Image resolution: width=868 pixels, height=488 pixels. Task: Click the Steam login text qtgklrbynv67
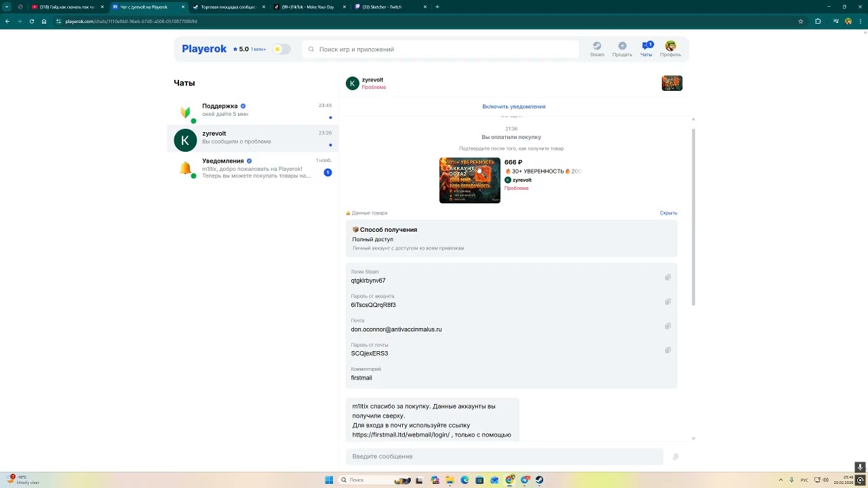pos(368,281)
